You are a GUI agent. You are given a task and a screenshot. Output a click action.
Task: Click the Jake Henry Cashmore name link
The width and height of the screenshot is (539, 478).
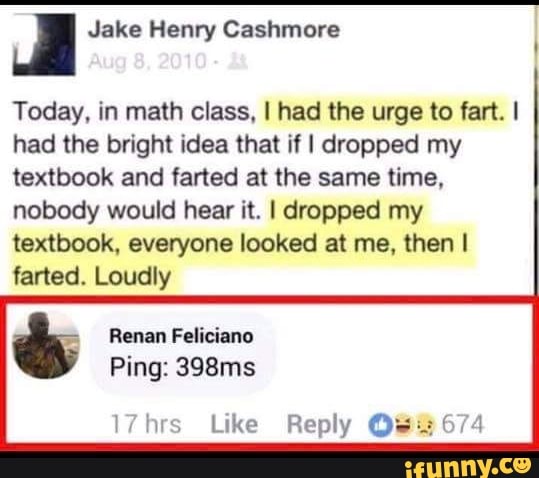(214, 30)
